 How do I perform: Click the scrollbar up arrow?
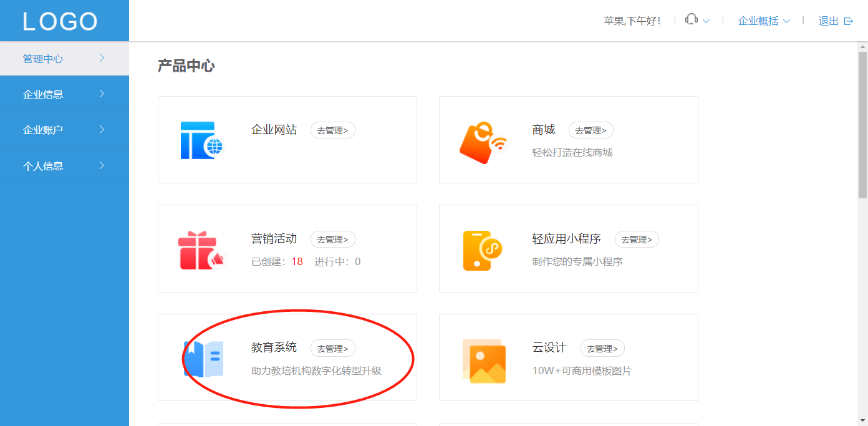[x=862, y=46]
